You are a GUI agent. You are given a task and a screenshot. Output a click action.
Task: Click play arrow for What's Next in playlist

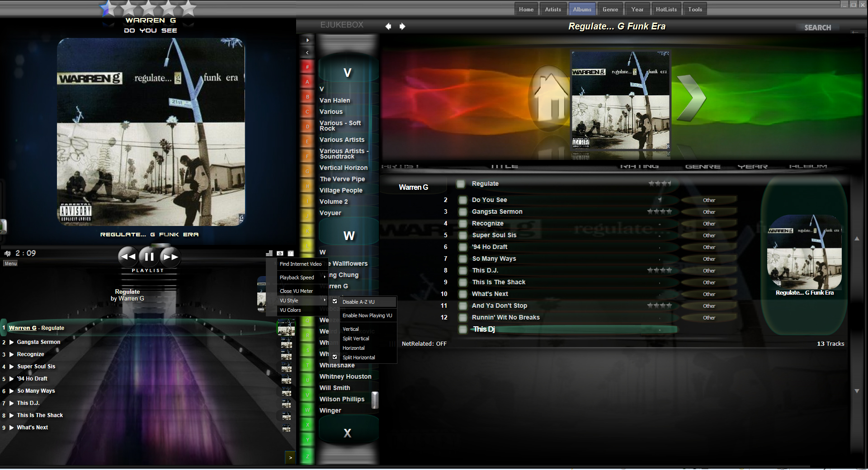(12, 428)
